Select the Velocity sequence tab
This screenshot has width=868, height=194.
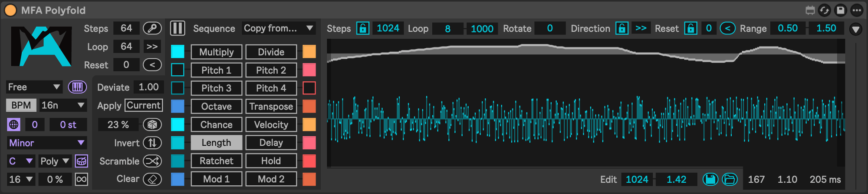click(271, 125)
